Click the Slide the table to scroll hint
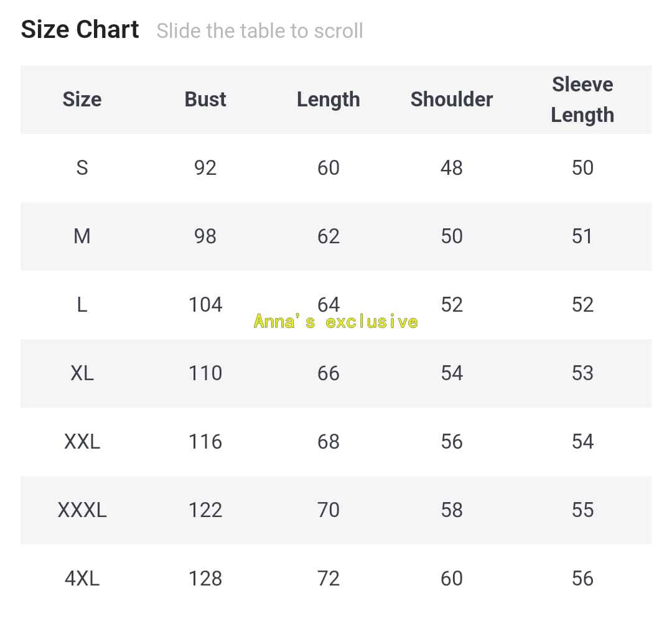The height and width of the screenshot is (639, 672). click(259, 30)
